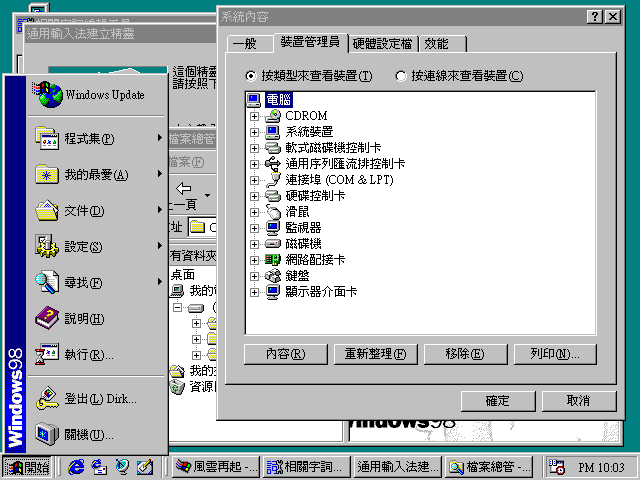
Task: Open the 程式集(P) Programs folder icon
Action: (47, 138)
